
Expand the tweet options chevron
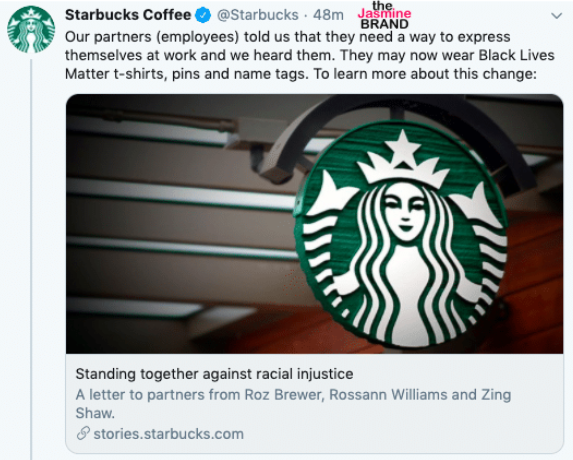556,16
